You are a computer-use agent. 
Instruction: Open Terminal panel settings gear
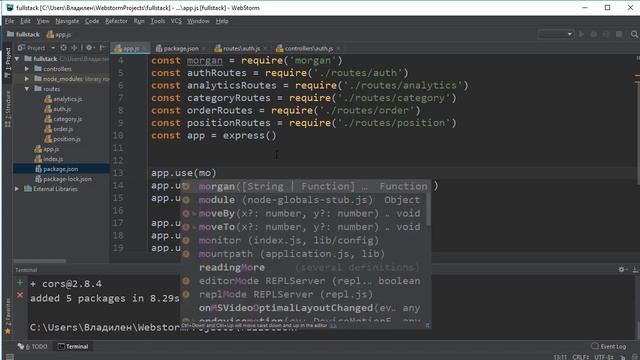622,269
